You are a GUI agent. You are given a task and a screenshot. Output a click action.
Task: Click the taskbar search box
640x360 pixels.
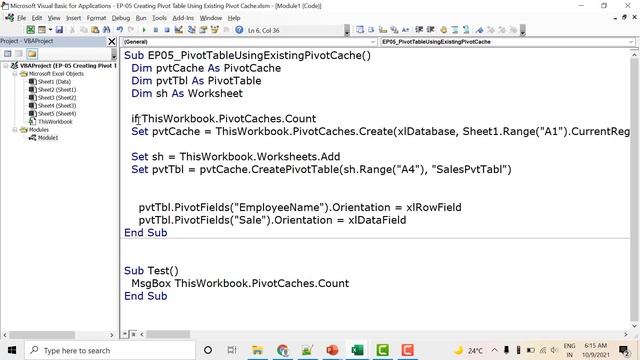(110, 350)
